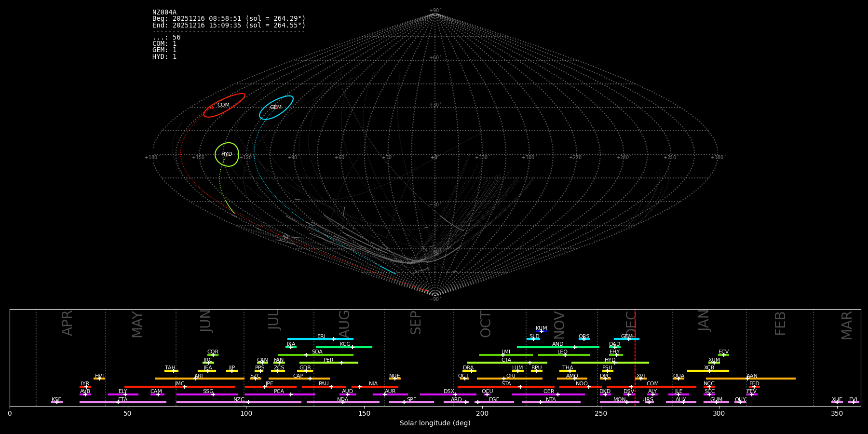This screenshot has width=868, height=434.
Task: Click the cyan GEM radiant ellipse
Action: (x=276, y=108)
